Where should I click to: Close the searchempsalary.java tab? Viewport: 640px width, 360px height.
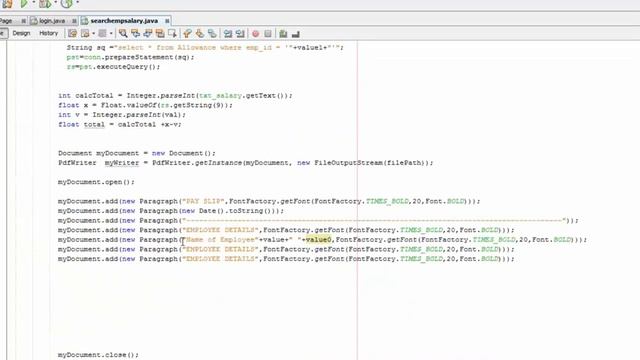point(167,21)
